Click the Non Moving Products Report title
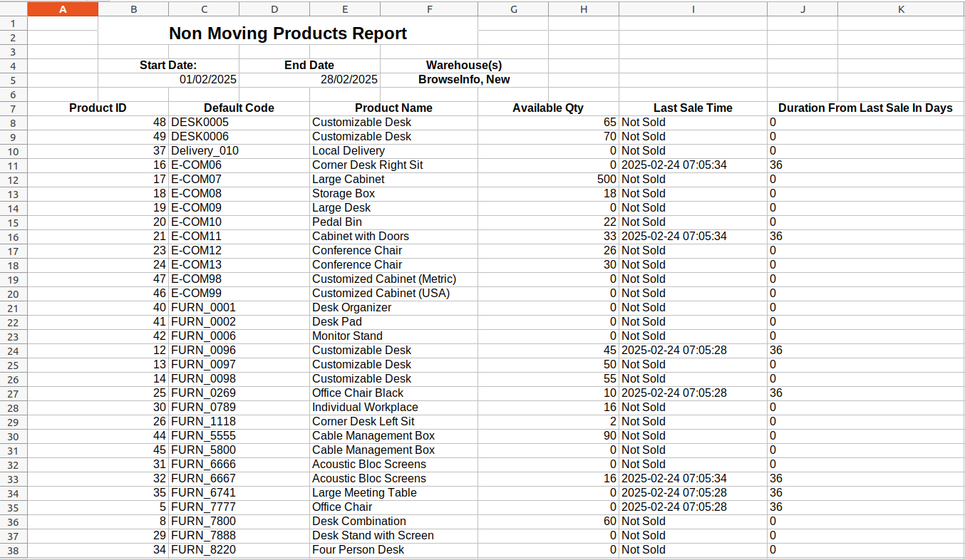 click(x=287, y=33)
